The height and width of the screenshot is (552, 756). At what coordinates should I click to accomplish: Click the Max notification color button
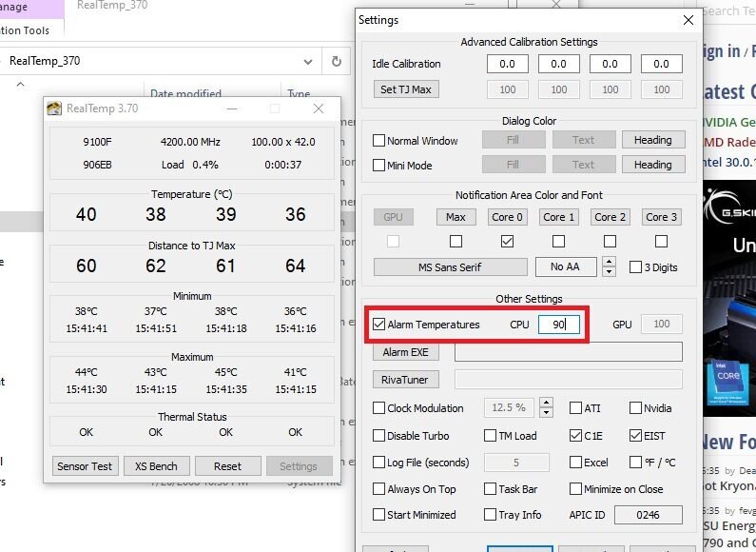coord(456,217)
